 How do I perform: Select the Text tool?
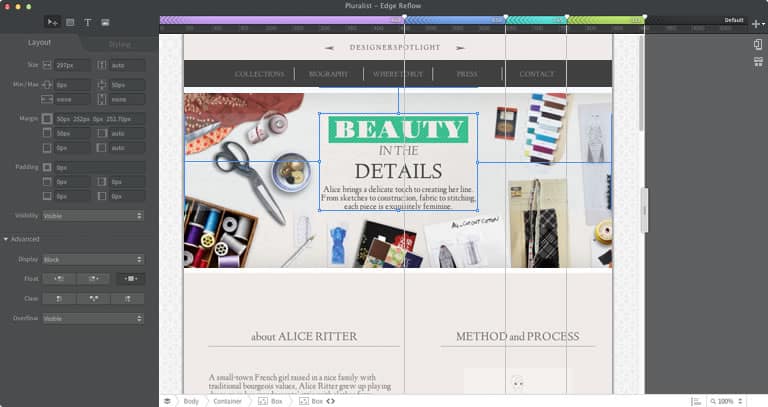pyautogui.click(x=87, y=21)
